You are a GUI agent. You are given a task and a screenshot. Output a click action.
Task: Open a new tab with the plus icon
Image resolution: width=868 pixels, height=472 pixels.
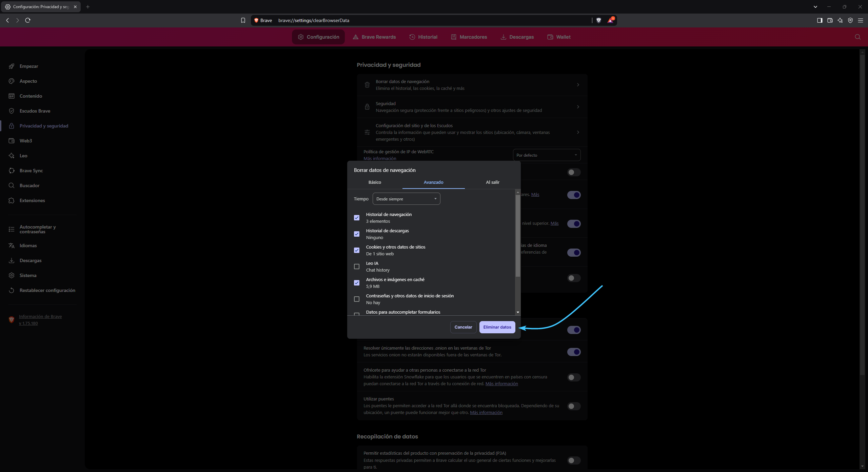pos(88,7)
